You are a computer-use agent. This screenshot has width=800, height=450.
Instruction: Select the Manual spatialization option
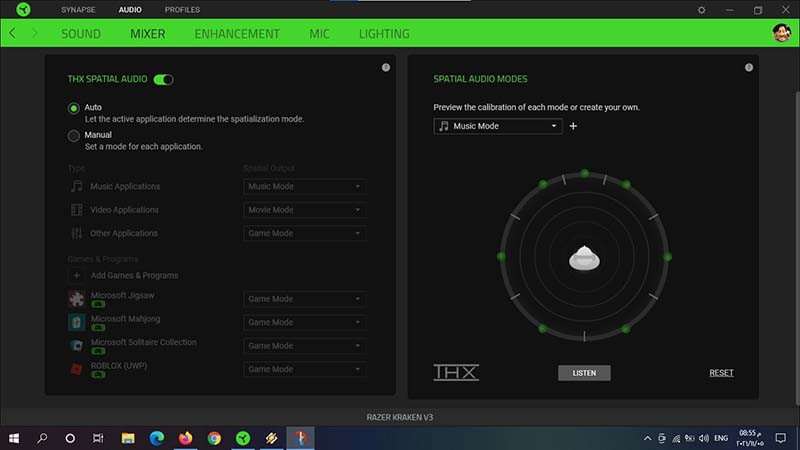click(74, 135)
